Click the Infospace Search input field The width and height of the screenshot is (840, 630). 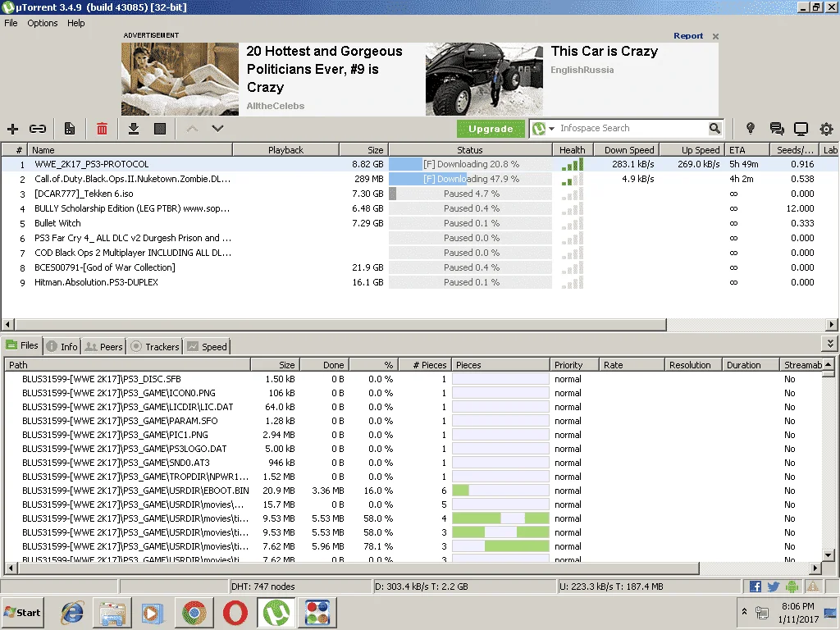[632, 129]
